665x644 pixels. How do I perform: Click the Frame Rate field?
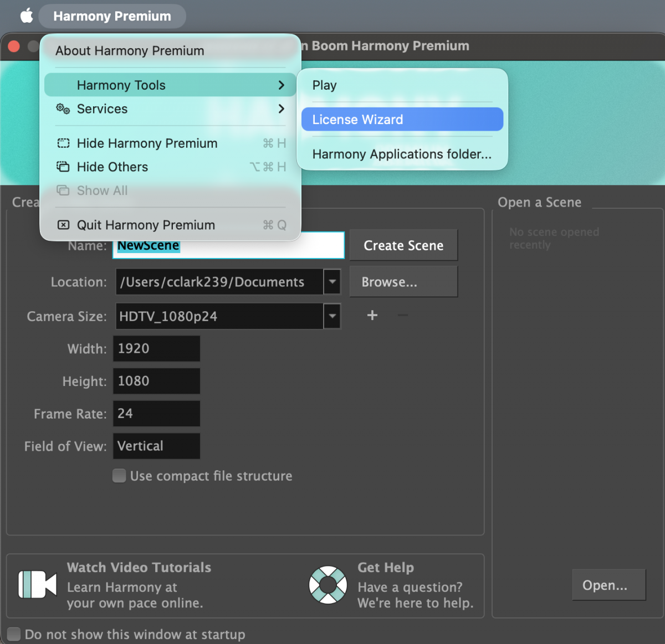pyautogui.click(x=157, y=414)
